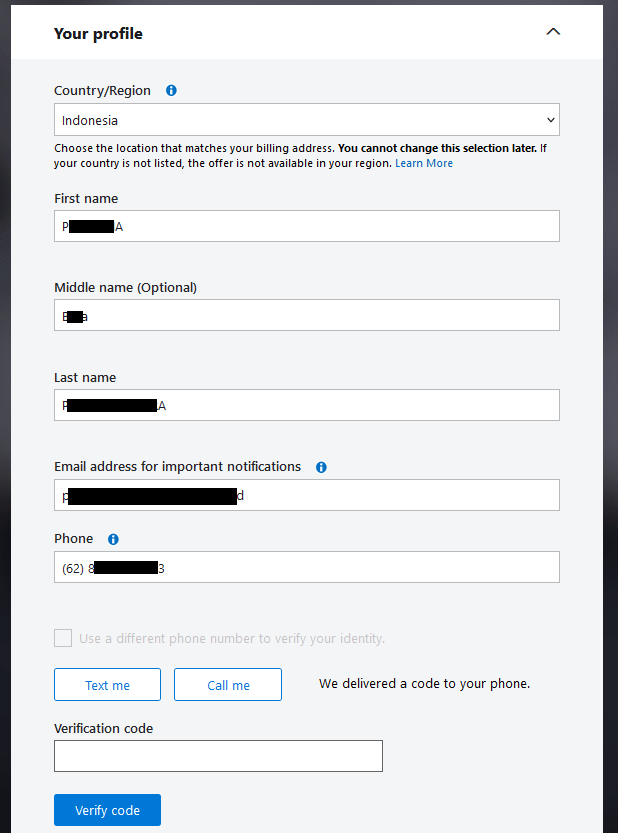Click the Verification code box
The height and width of the screenshot is (833, 618).
coord(218,756)
